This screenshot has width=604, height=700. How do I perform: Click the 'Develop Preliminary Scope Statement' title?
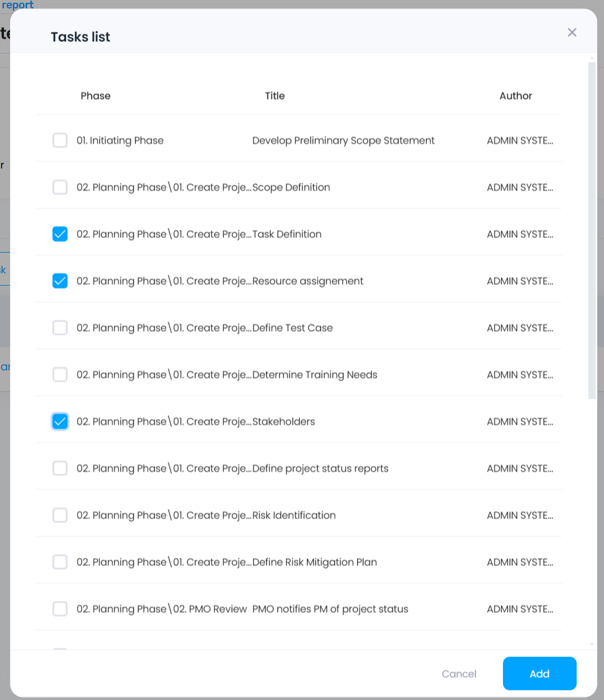[343, 141]
